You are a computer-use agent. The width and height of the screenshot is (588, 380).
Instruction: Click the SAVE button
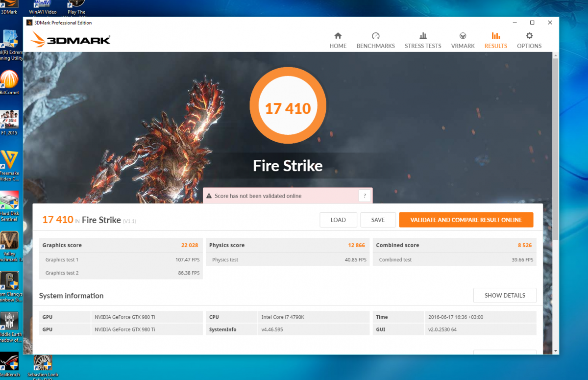(378, 220)
